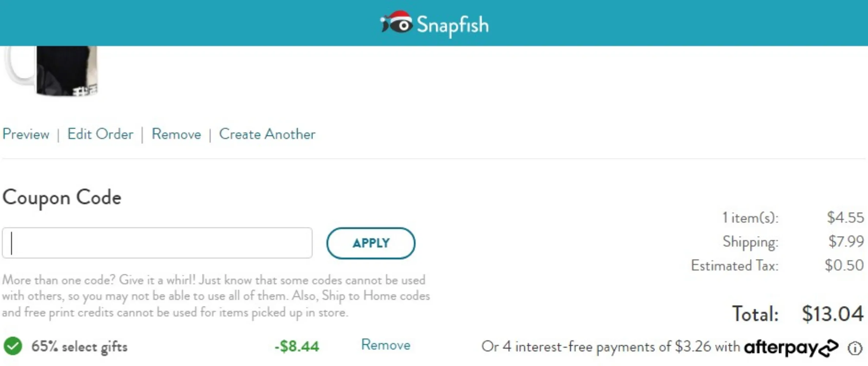Click the Total $13.04 amount
This screenshot has height=366, width=868.
(x=833, y=314)
